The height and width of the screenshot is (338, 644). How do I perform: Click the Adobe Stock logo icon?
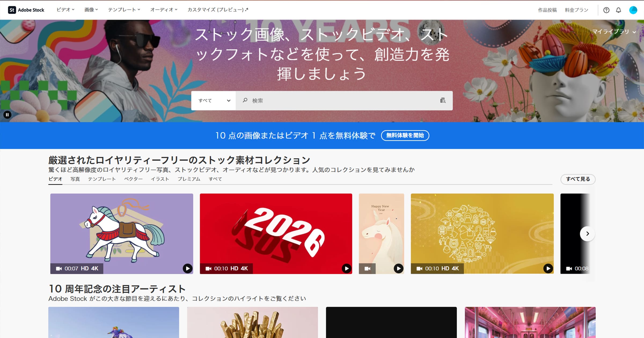click(x=12, y=10)
